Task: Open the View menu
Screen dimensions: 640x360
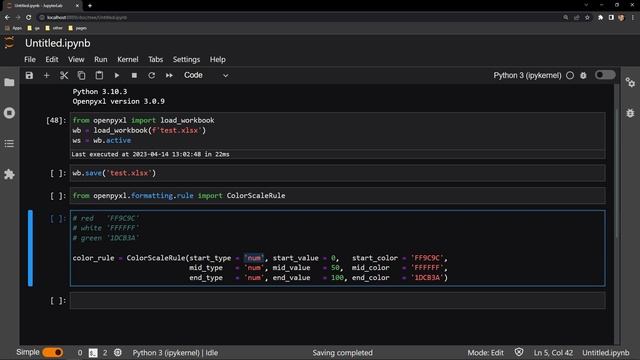Action: pyautogui.click(x=76, y=60)
